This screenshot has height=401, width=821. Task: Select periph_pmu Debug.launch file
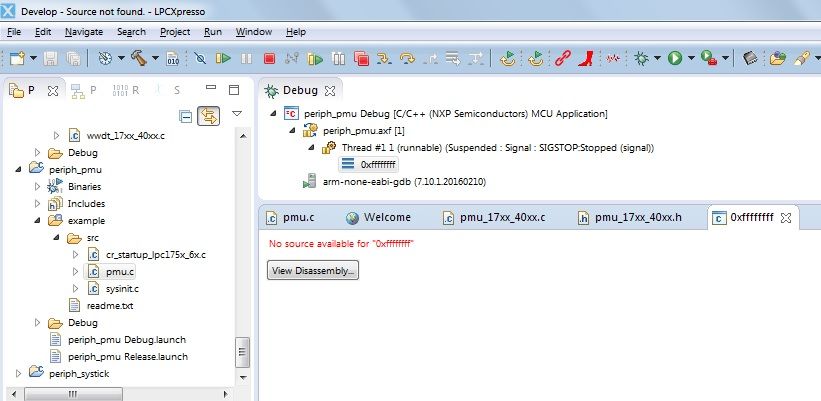[x=127, y=339]
